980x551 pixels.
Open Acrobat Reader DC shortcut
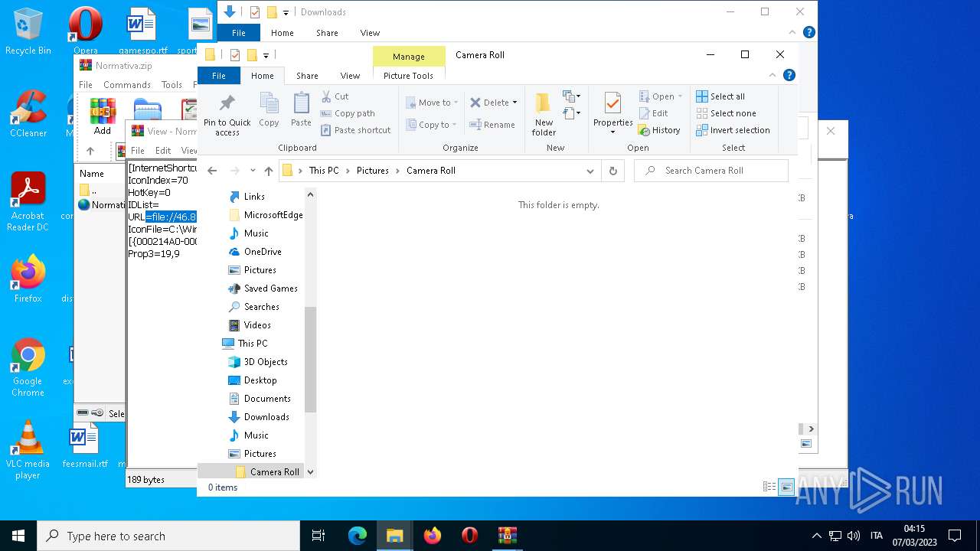(28, 201)
